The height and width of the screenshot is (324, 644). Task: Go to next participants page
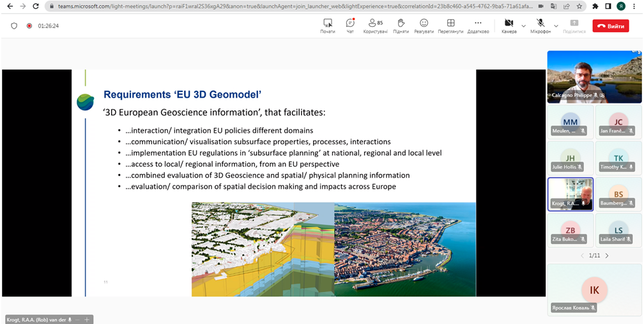point(607,256)
